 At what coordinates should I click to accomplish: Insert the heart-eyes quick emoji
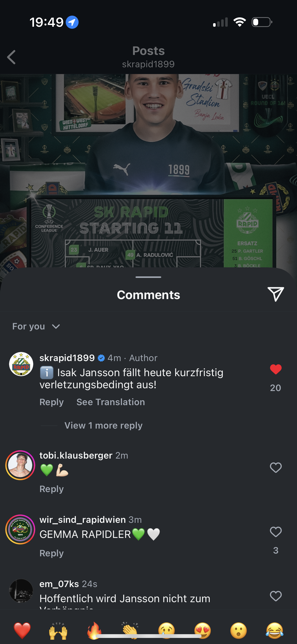[203, 630]
